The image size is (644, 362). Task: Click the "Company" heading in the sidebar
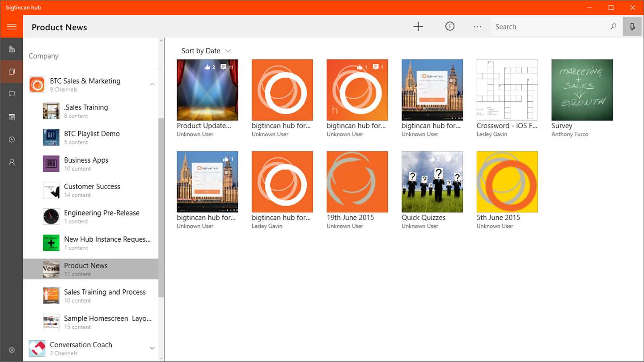tap(43, 56)
